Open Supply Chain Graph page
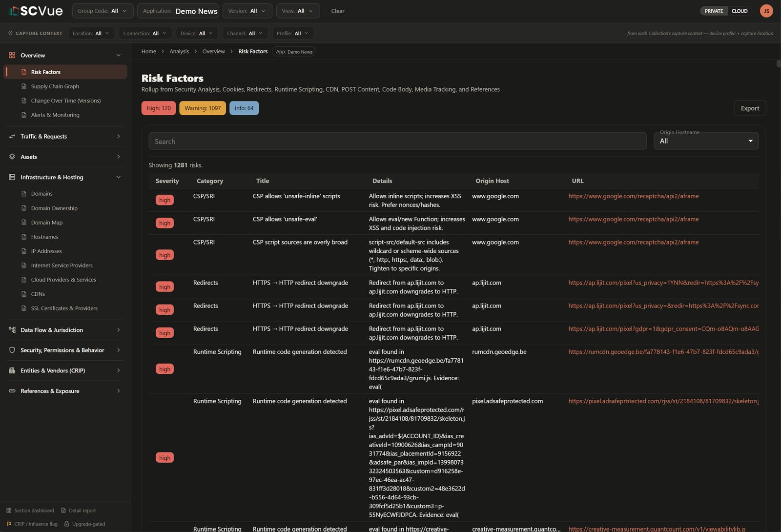Screen dimensions: 781x532 [55, 86]
